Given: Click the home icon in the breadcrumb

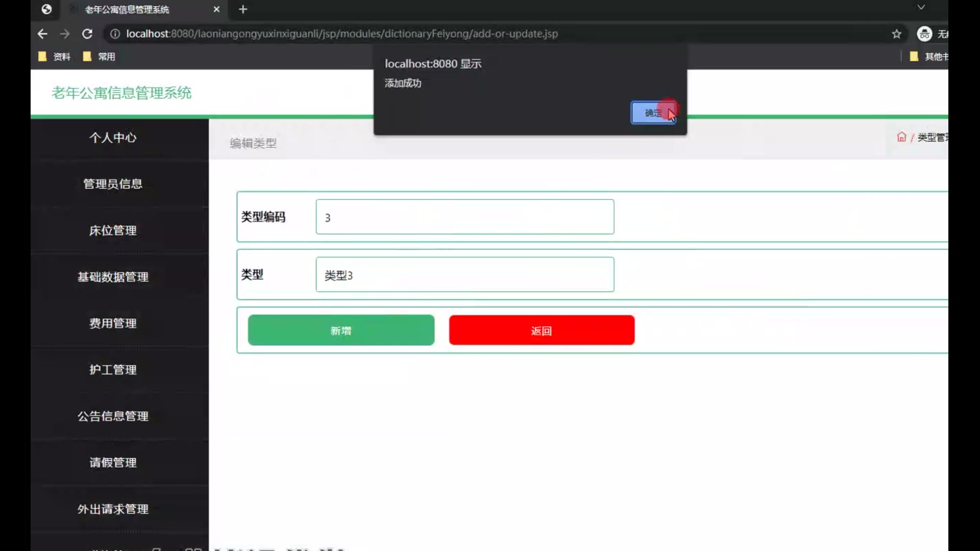Looking at the screenshot, I should (901, 137).
